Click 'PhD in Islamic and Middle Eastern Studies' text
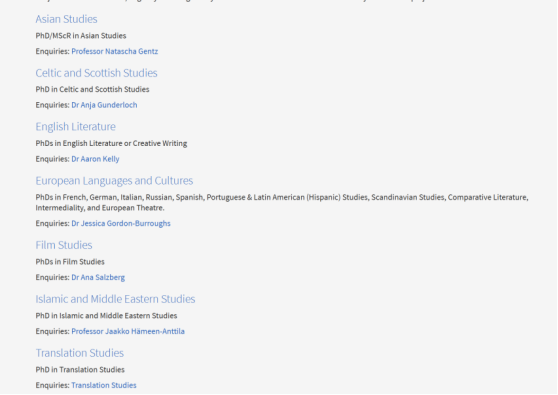Screen dimensions: 558x395 [x=106, y=316]
